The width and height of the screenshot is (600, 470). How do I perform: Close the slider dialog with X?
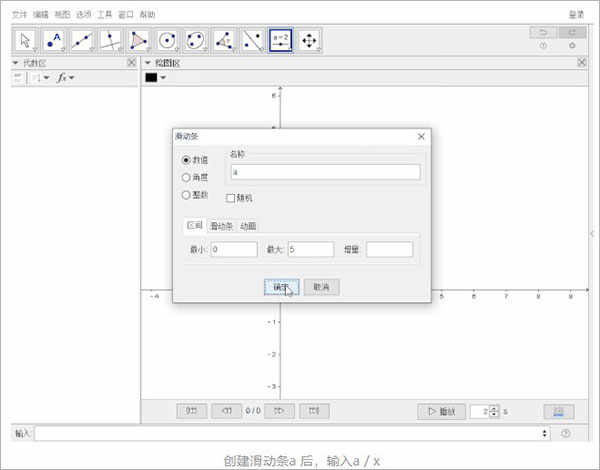[x=421, y=137]
